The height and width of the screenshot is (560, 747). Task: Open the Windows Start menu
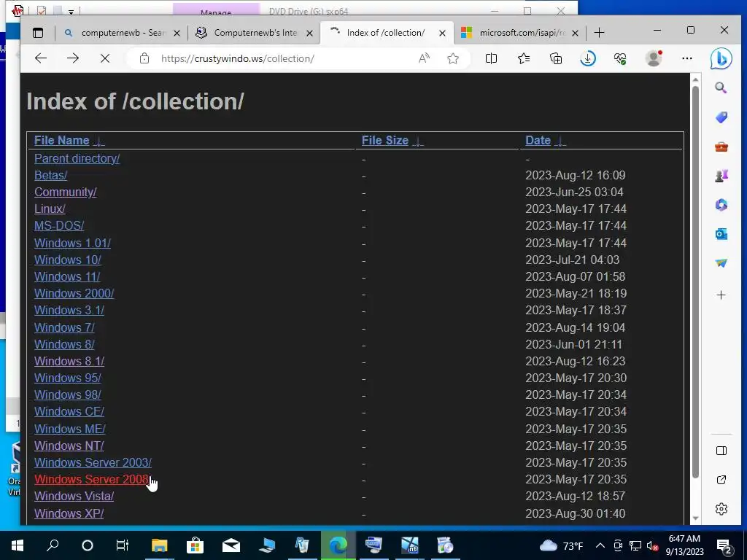point(17,545)
